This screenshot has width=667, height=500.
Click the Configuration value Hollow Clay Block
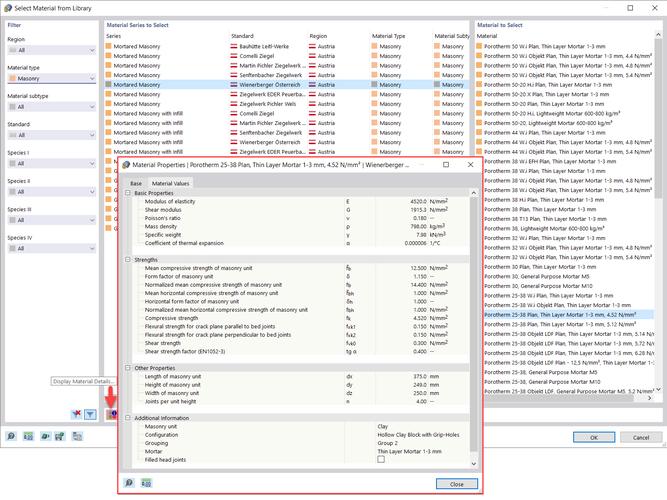[x=418, y=434]
